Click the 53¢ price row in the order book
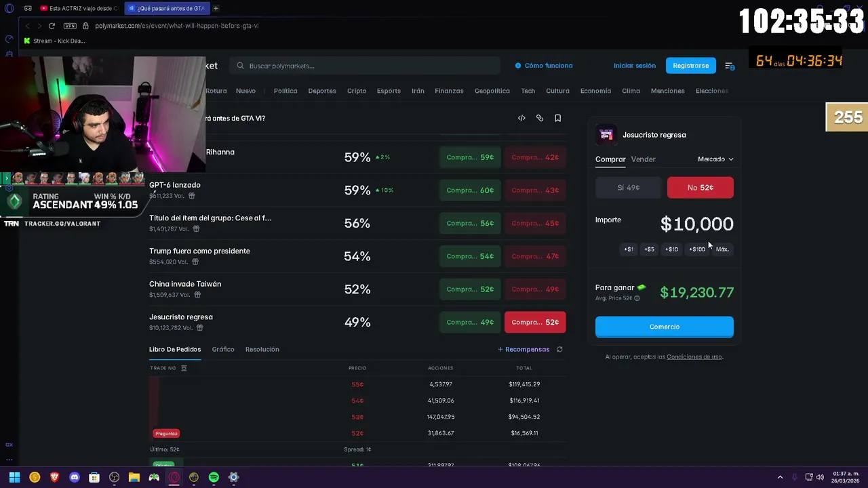 pyautogui.click(x=357, y=417)
